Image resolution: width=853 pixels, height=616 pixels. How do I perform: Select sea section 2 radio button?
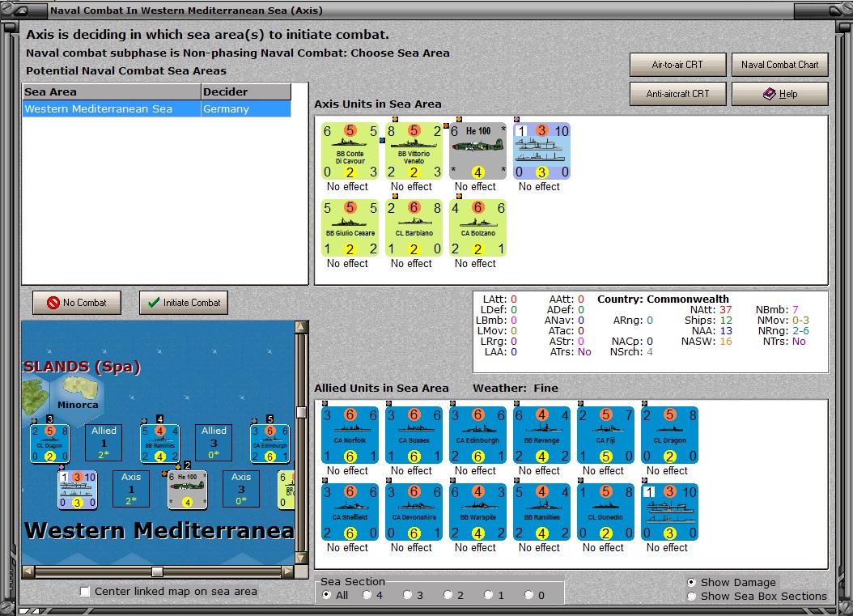click(448, 595)
